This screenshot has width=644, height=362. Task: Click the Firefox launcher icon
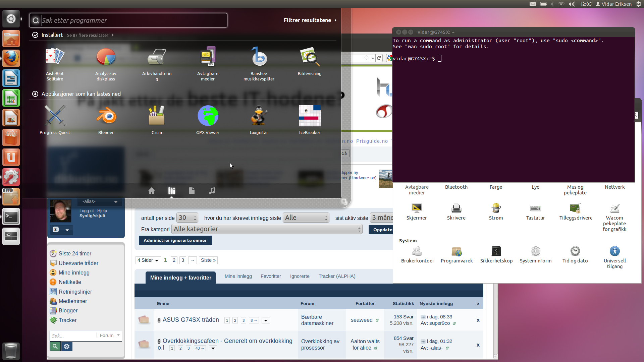11,58
